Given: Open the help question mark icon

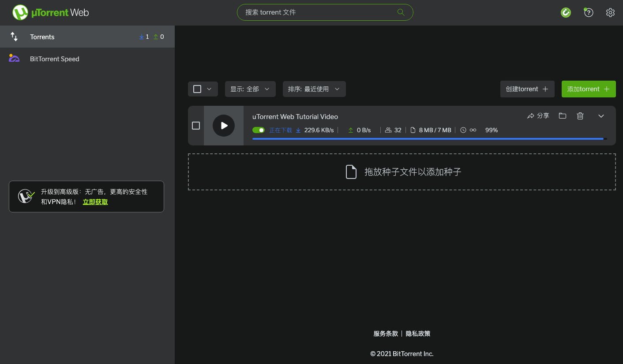Looking at the screenshot, I should click(x=588, y=12).
